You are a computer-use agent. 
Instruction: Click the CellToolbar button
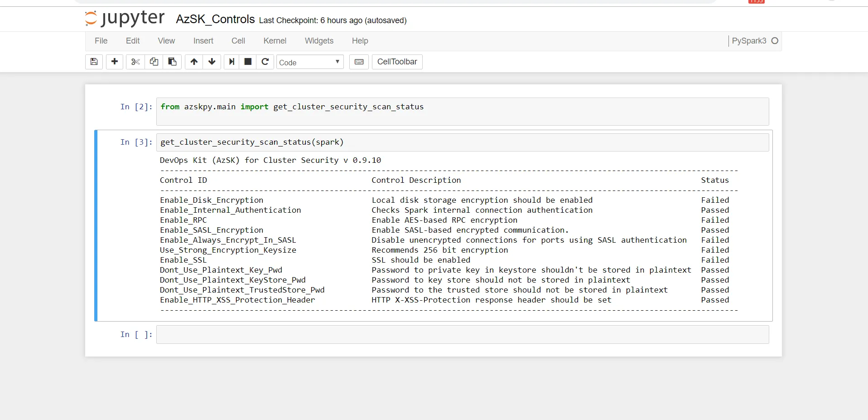pos(397,62)
